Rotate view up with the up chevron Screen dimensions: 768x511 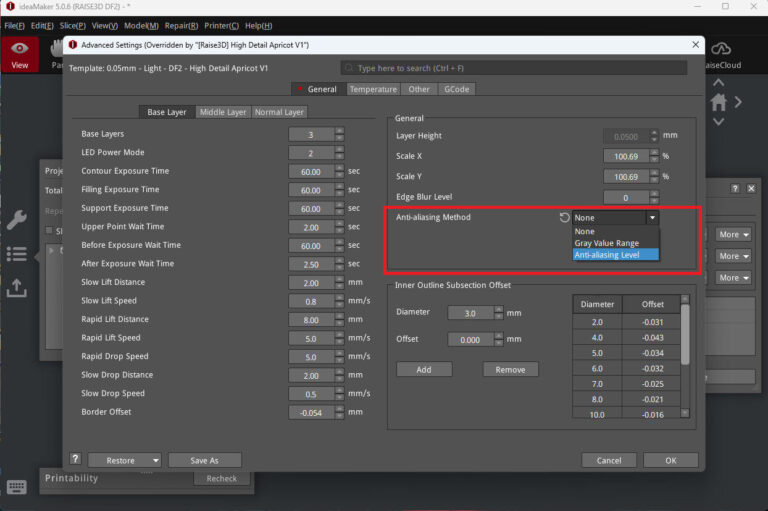[719, 82]
